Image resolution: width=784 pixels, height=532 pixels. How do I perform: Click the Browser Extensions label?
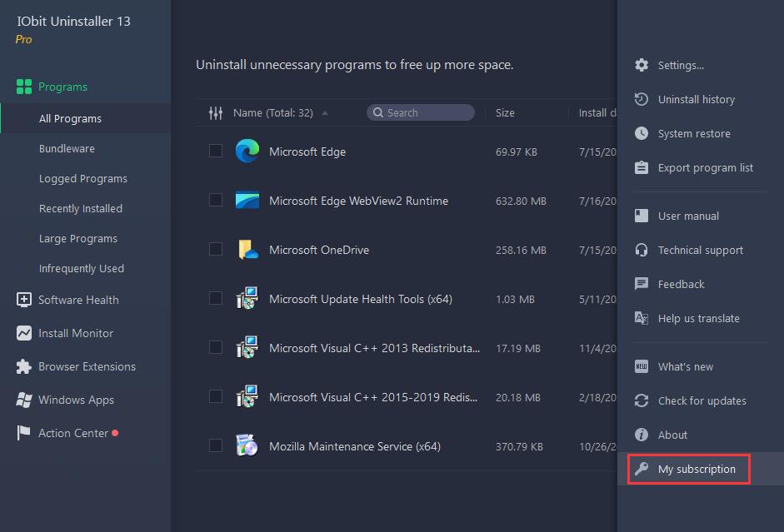click(87, 366)
